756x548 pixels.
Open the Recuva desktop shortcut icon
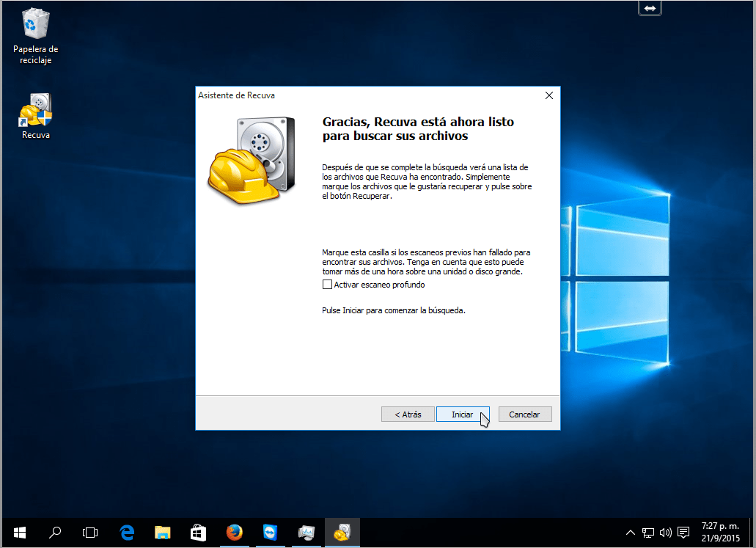click(x=36, y=116)
